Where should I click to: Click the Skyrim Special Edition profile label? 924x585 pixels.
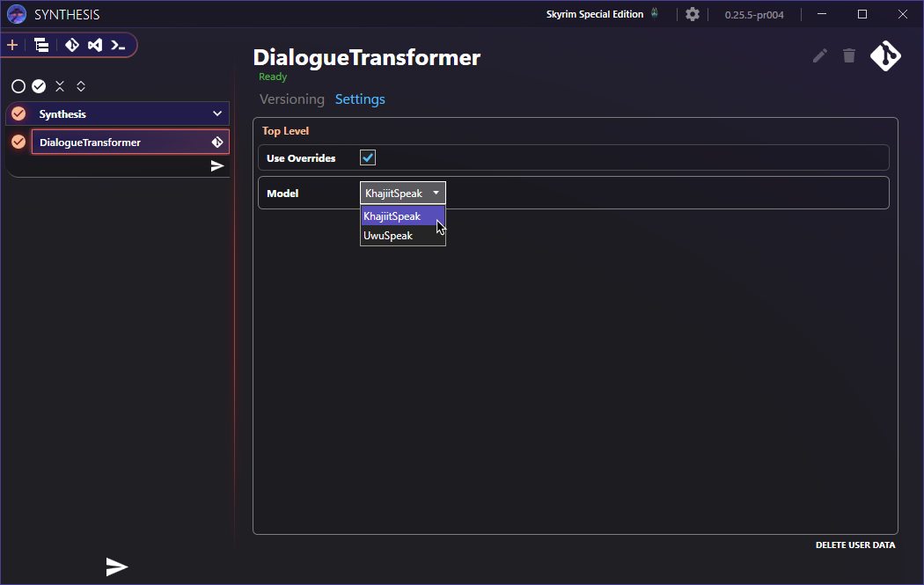coord(595,14)
